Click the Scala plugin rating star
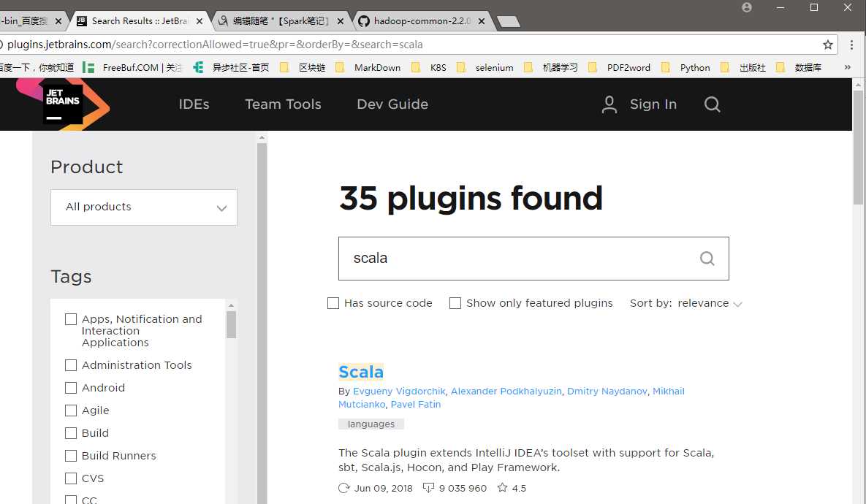This screenshot has width=866, height=504. 502,487
